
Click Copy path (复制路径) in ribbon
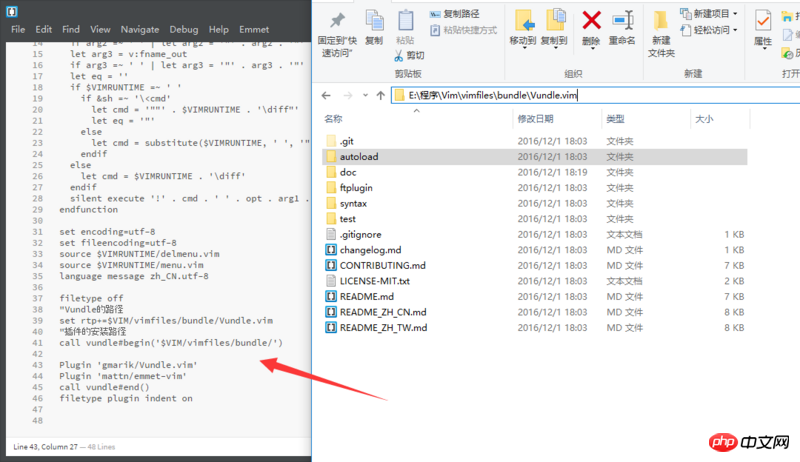tap(455, 14)
